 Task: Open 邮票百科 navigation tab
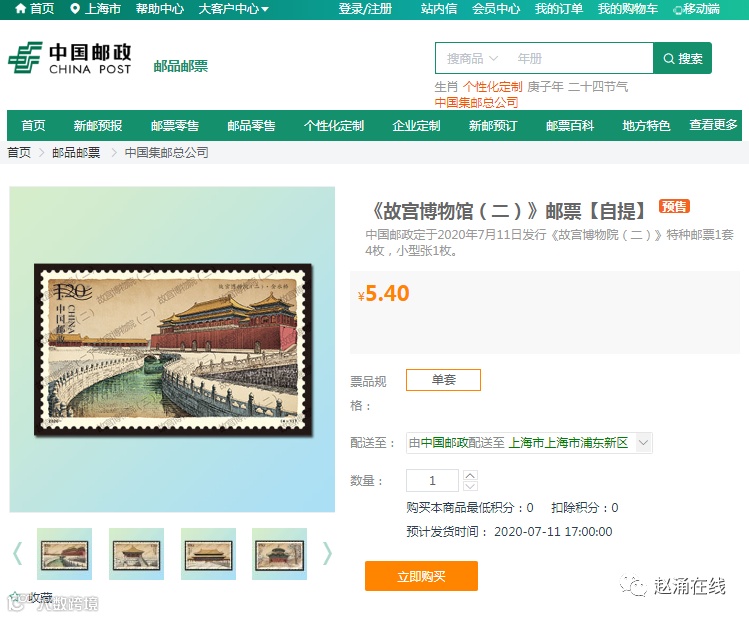click(x=570, y=126)
